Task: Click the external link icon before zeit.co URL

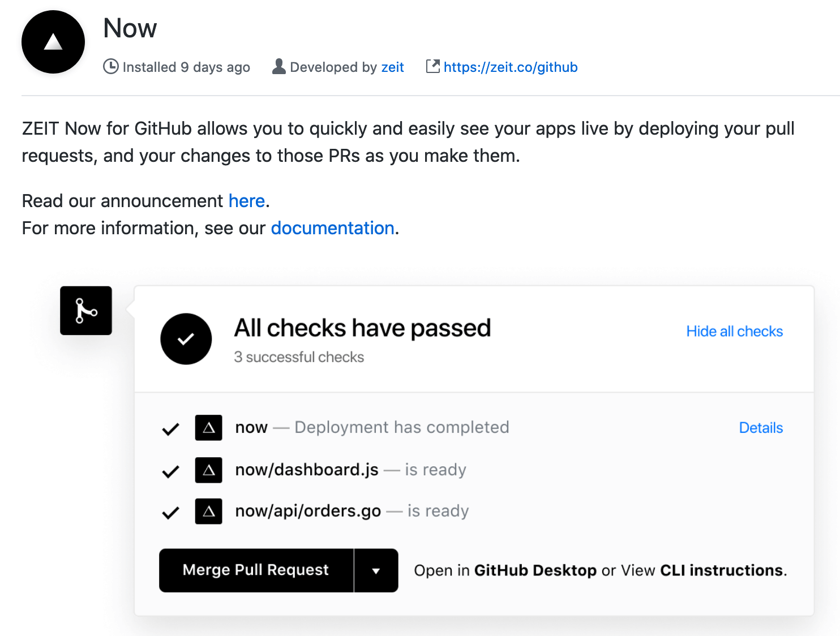Action: pyautogui.click(x=433, y=66)
